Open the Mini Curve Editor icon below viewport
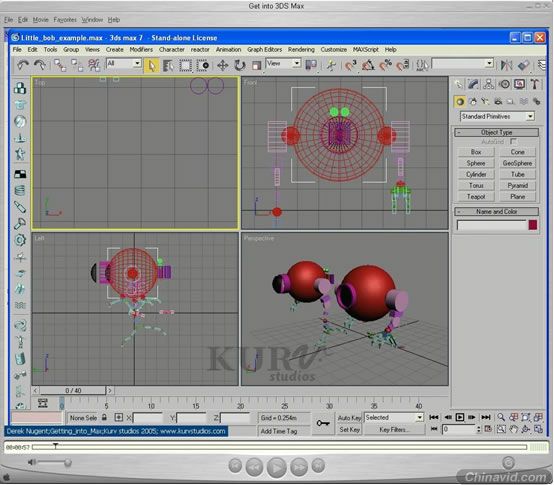The height and width of the screenshot is (485, 554). (43, 403)
